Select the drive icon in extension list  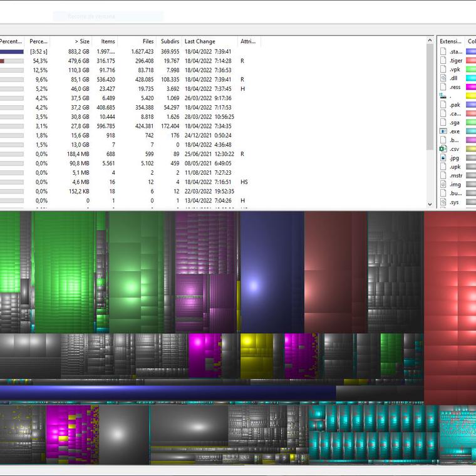click(443, 96)
